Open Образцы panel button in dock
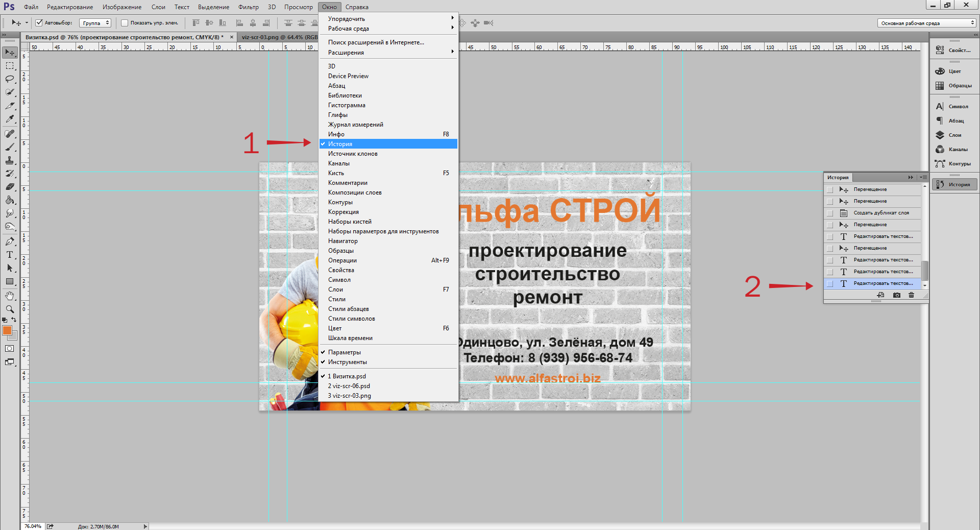 click(x=954, y=85)
